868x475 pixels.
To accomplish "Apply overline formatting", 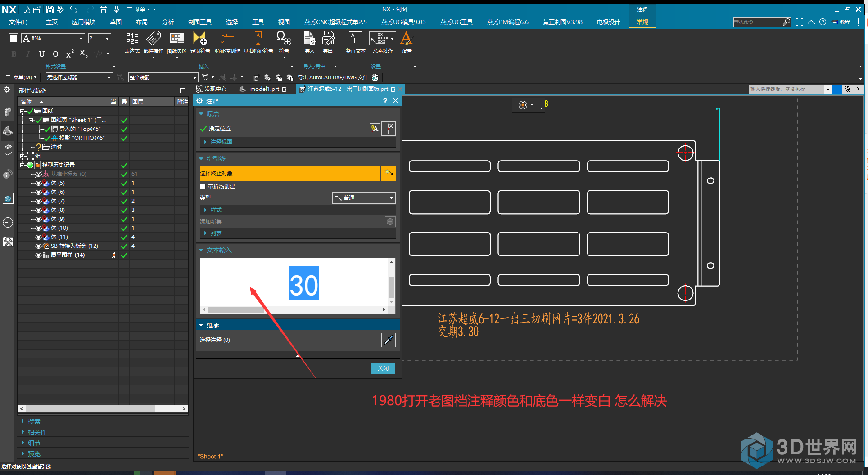I will (55, 54).
